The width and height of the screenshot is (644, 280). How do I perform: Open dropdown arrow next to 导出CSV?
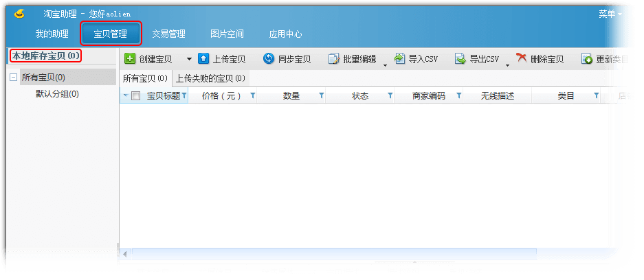[508, 65]
